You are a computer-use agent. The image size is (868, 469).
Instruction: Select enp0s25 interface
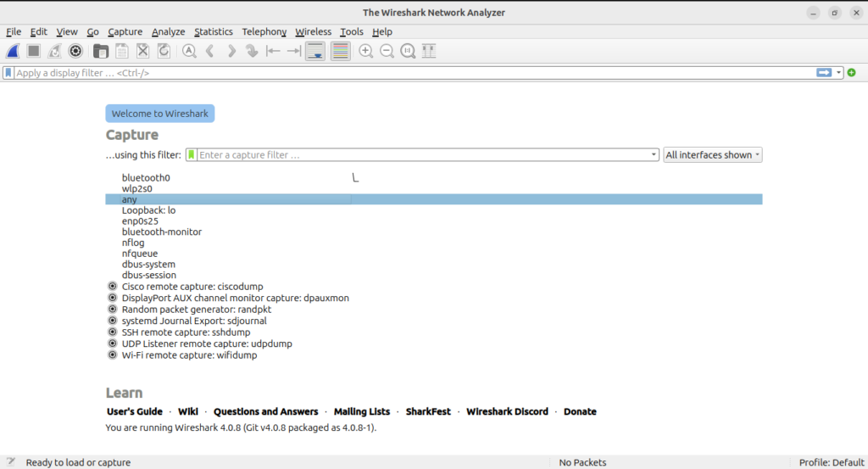(140, 221)
